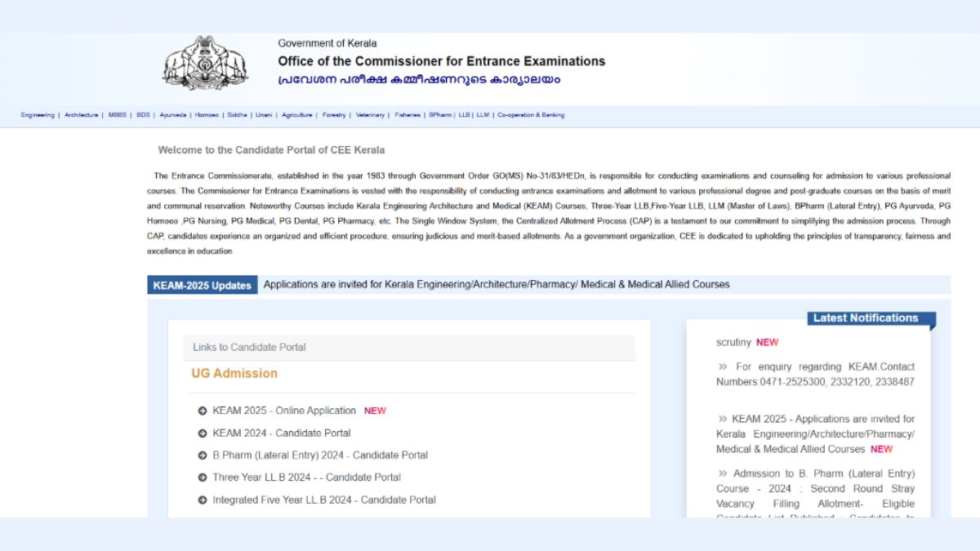This screenshot has height=551, width=980.
Task: Open Three Year LL.B 2024 Candidate Portal
Action: [306, 478]
